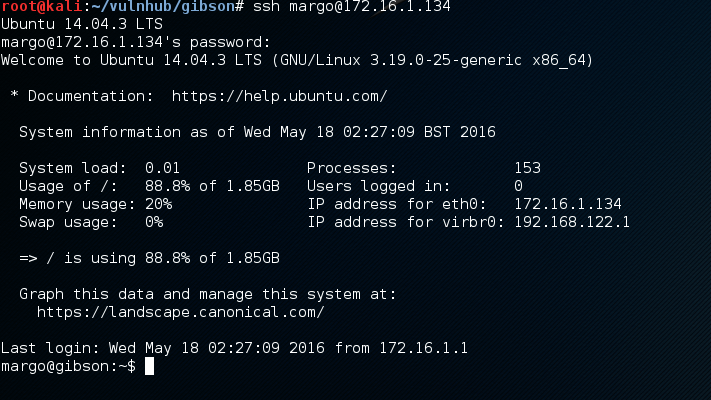Screen dimensions: 711x400
Task: Click the ssh margo@172.16.1.134 command text
Action: pyautogui.click(x=352, y=7)
